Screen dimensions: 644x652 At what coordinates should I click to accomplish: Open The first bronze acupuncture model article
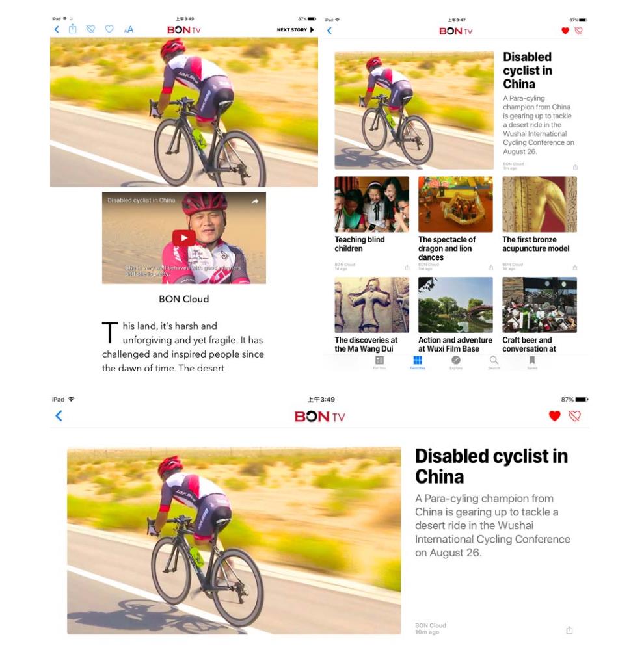click(536, 244)
